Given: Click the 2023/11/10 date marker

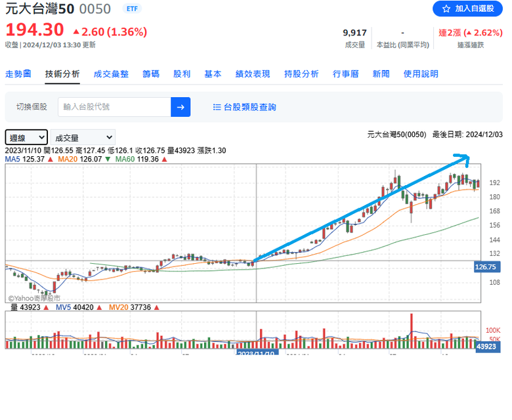Looking at the screenshot, I should point(257,352).
